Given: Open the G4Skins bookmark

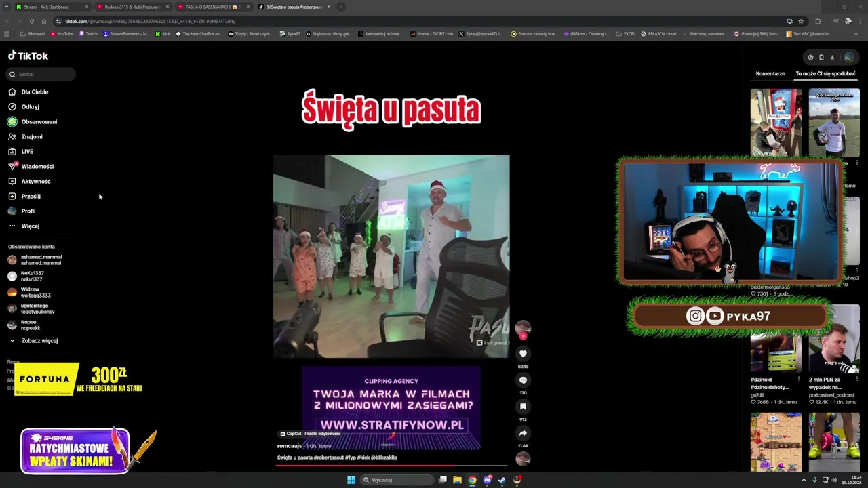Looking at the screenshot, I should pos(586,33).
